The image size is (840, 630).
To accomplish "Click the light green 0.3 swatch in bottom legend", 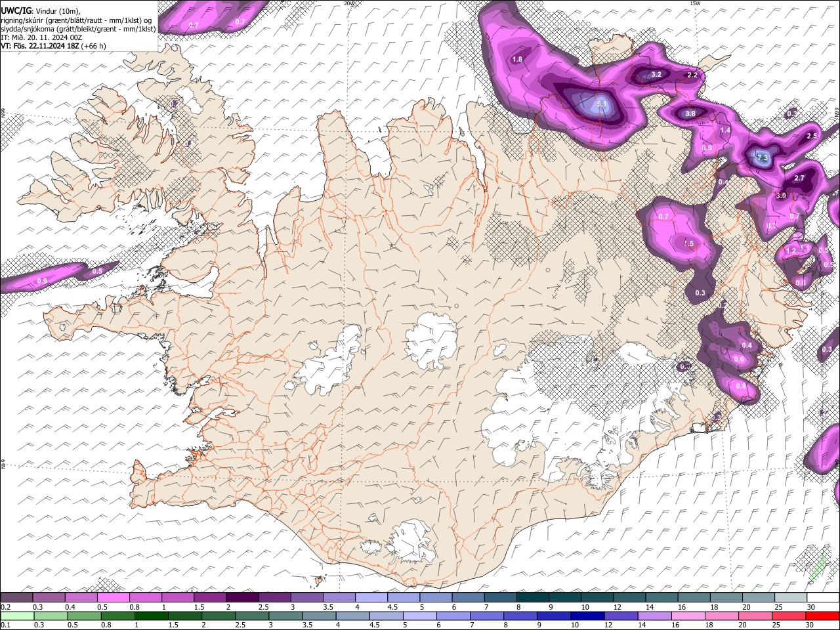I will pos(51,616).
